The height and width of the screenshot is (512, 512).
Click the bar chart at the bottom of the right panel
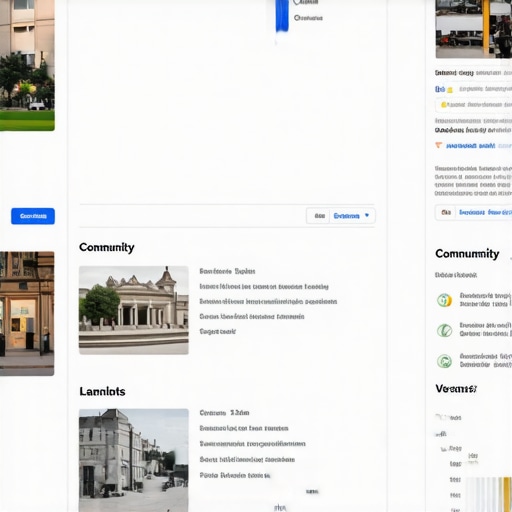[x=489, y=494]
